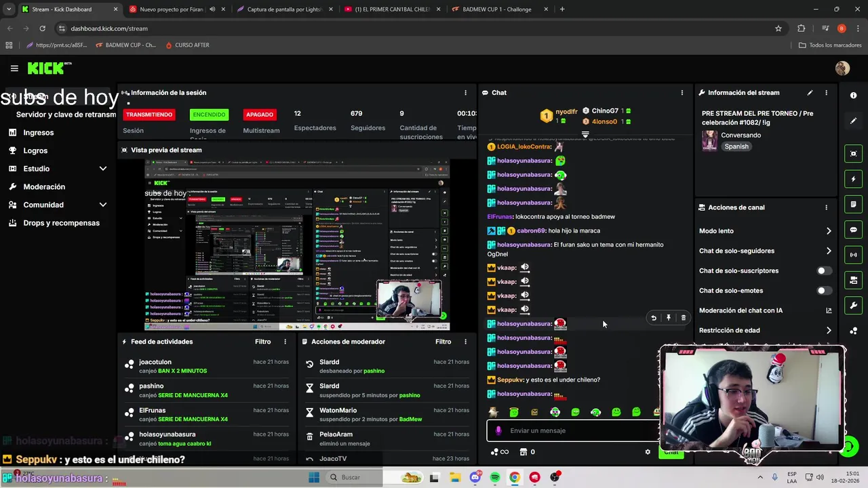This screenshot has width=868, height=488.
Task: Toggle channel actions widget in right rail
Action: (x=853, y=280)
